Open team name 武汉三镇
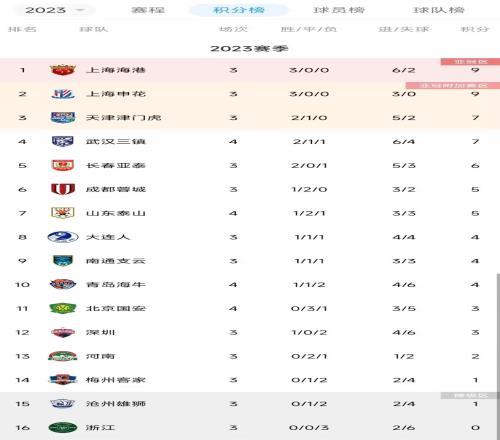 [116, 142]
